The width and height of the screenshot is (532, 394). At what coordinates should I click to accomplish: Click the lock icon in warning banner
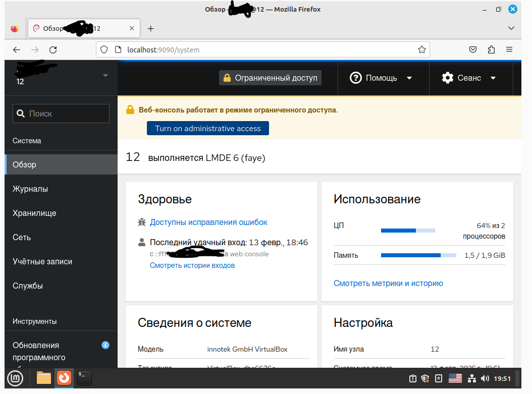click(x=130, y=109)
